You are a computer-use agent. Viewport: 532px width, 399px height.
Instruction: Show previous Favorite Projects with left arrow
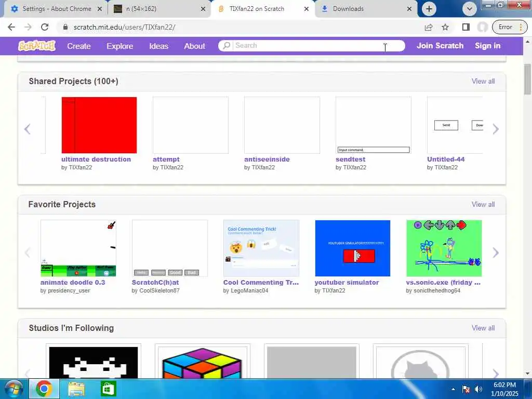[x=28, y=252]
